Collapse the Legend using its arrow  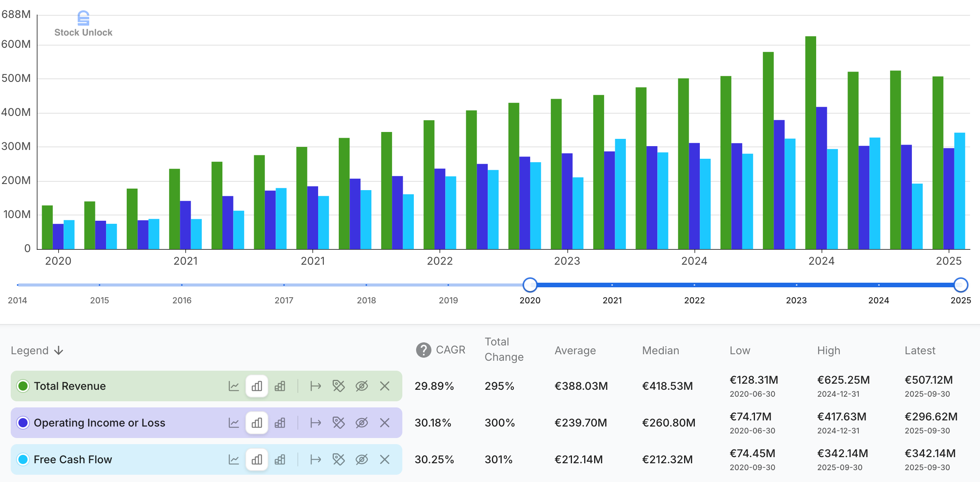click(59, 350)
